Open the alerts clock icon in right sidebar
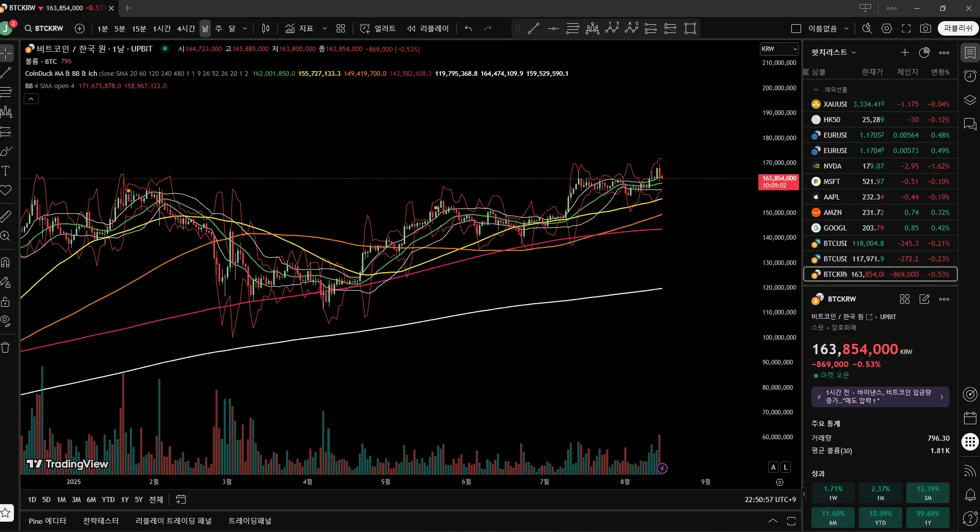 [x=970, y=76]
